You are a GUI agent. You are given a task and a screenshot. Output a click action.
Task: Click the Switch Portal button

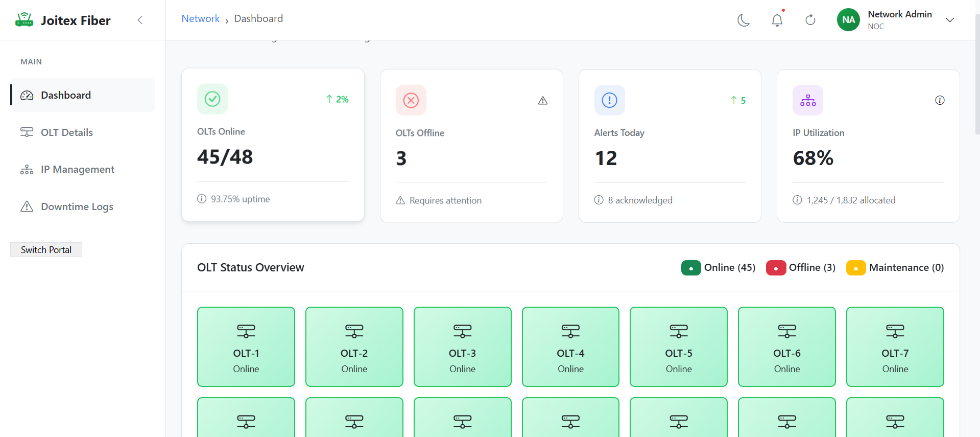coord(46,249)
